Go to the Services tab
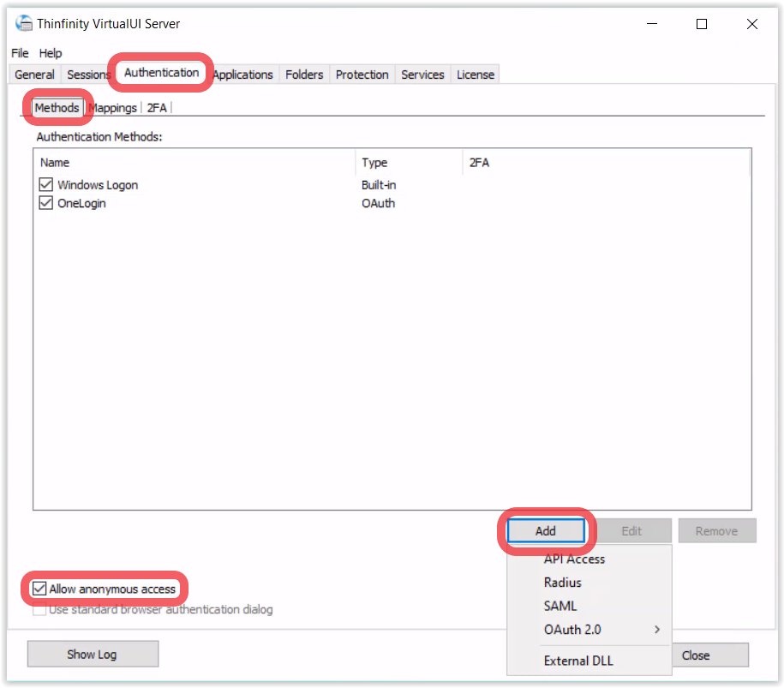 tap(422, 75)
